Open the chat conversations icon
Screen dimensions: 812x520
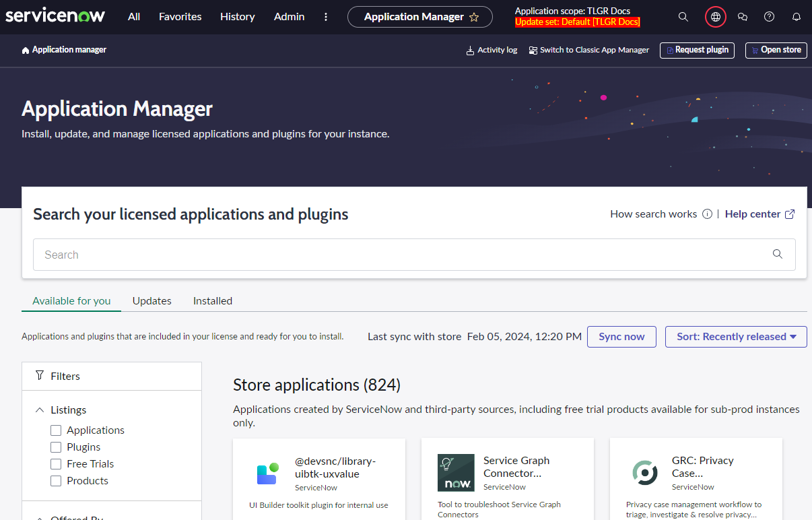pyautogui.click(x=743, y=17)
